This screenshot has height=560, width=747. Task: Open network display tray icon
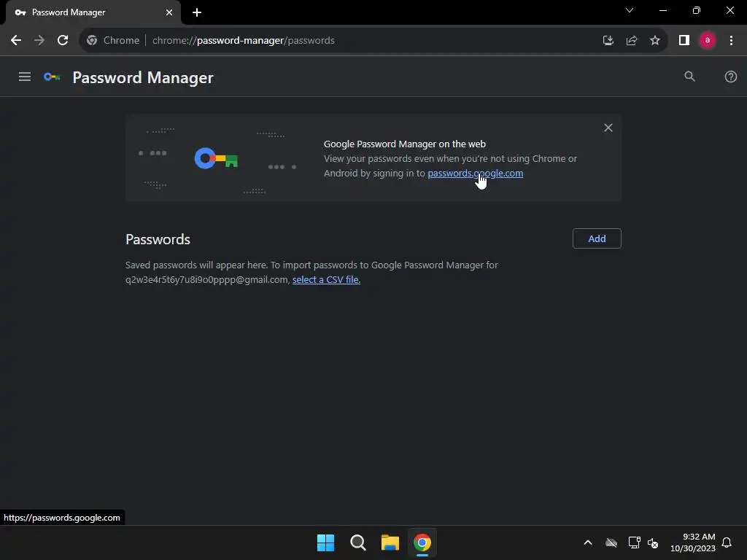(x=634, y=542)
